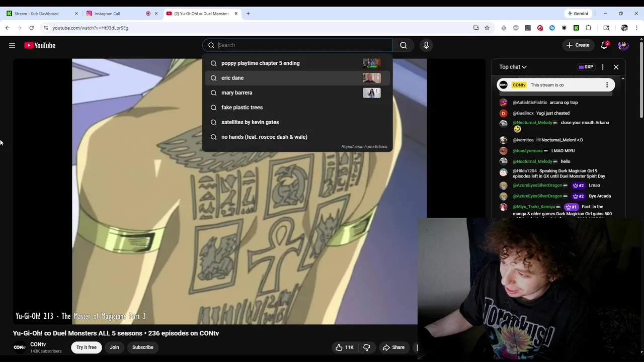Click the video title text below player
Viewport: 644px width, 362px height.
116,333
